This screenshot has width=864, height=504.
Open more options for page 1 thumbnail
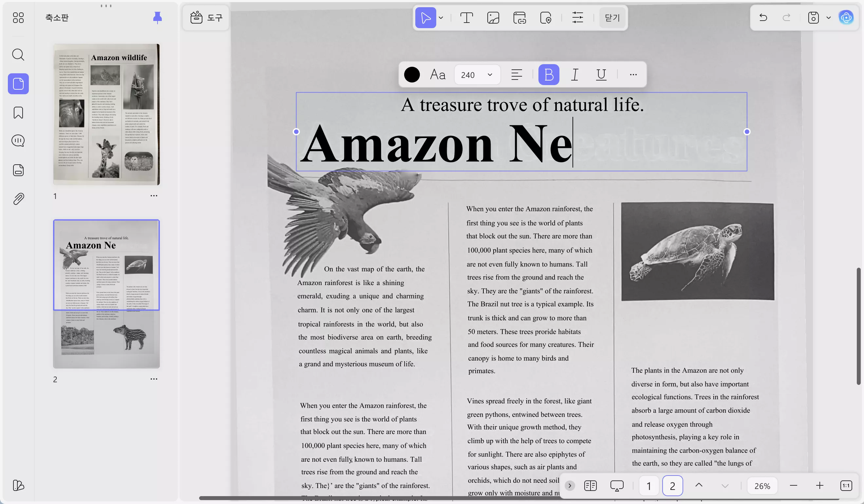pos(154,196)
